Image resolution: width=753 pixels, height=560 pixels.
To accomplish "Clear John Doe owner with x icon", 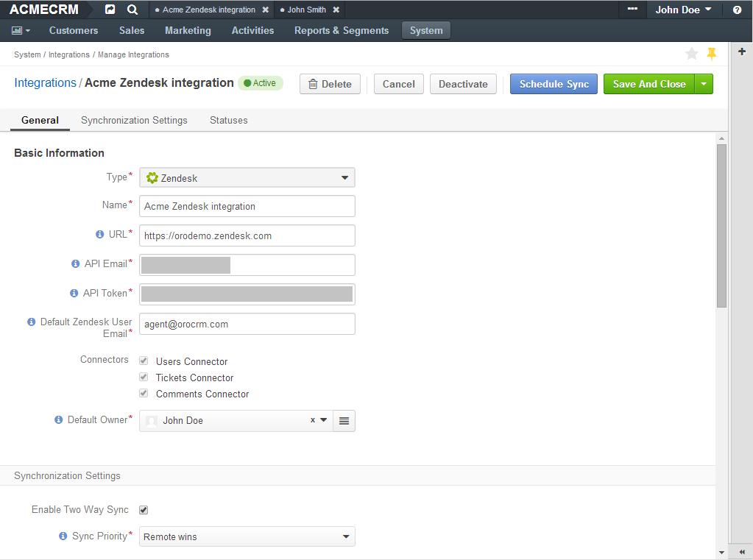I will [x=313, y=419].
